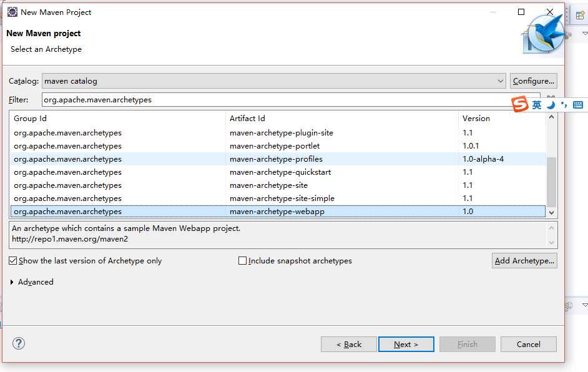Image resolution: width=588 pixels, height=372 pixels.
Task: Open the Catalog combo box dropdown
Action: pos(500,81)
